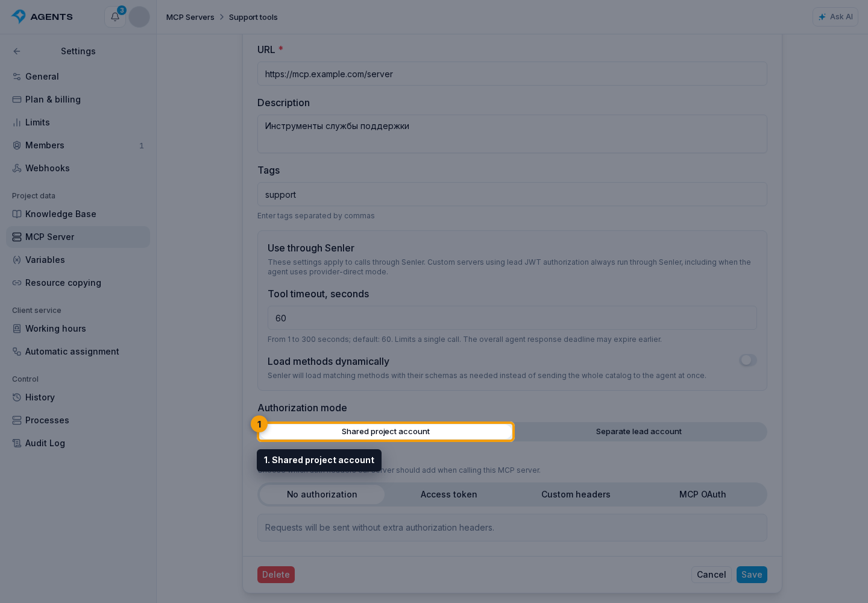Screen dimensions: 868x603
Task: Click the Resource copying link icon
Action: [x=17, y=283]
